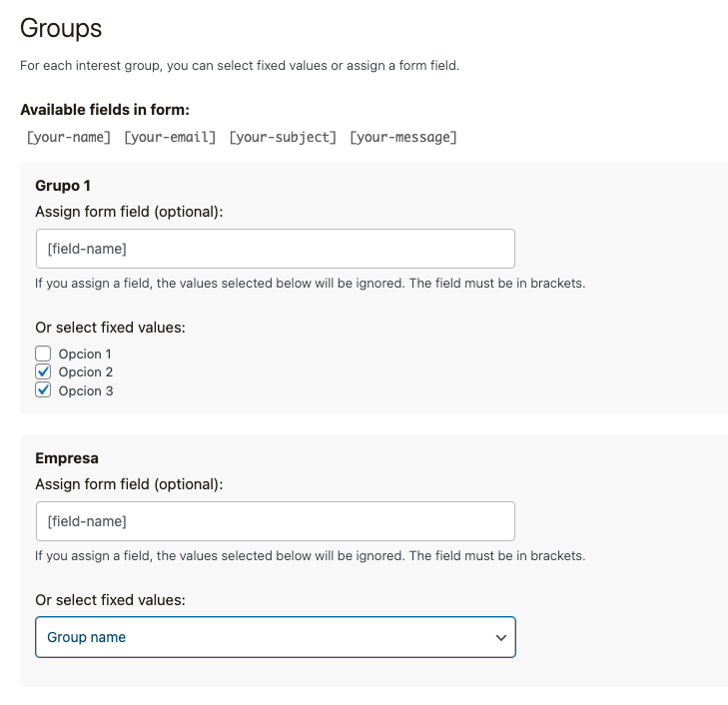Image resolution: width=728 pixels, height=705 pixels.
Task: Click Grupo 1's "Or select fixed values" label
Action: pos(110,328)
